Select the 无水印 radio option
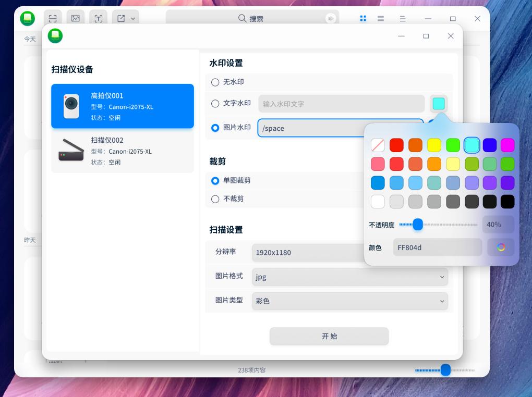Screen dimensions: 532x397 click(214, 82)
